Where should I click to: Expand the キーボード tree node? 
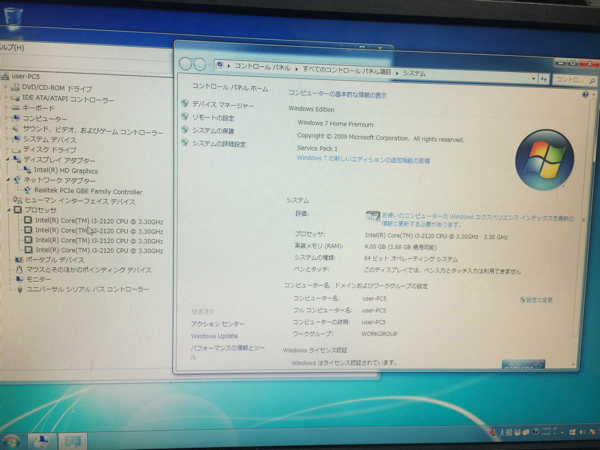point(7,108)
